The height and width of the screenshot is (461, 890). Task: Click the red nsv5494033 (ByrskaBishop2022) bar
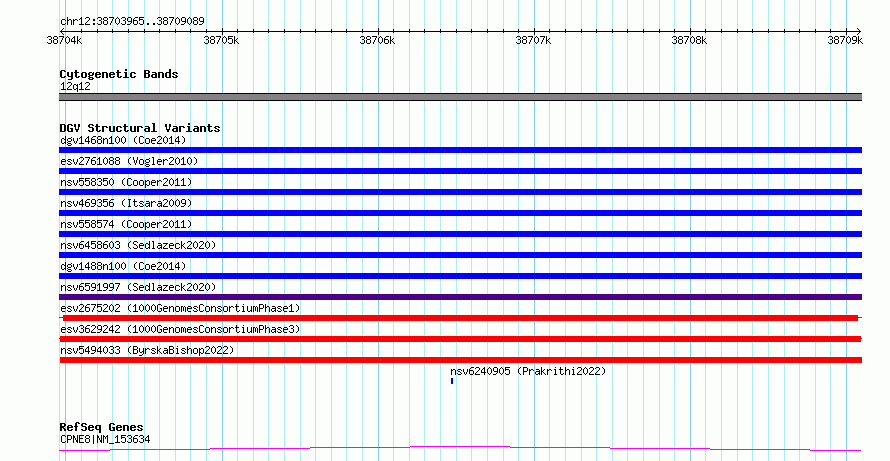coord(460,360)
